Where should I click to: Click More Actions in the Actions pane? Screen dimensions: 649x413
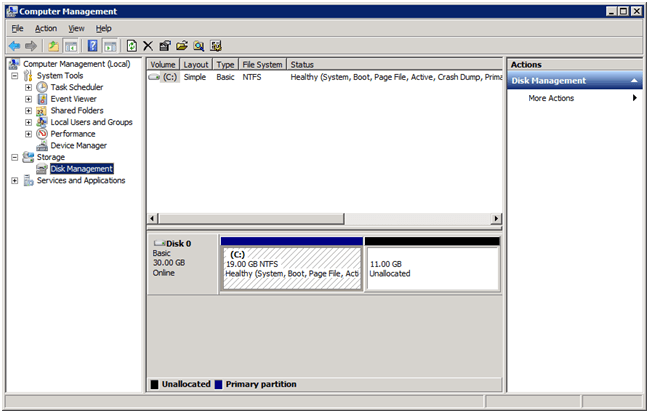pos(550,98)
